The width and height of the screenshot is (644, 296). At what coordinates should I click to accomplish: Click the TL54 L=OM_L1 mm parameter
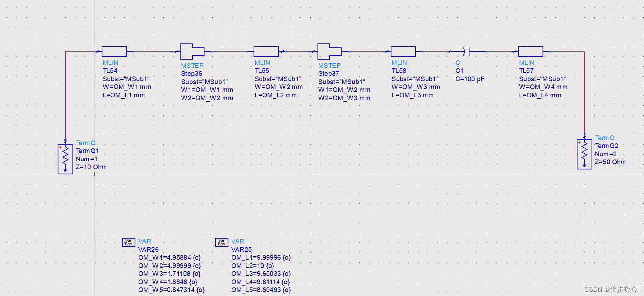(124, 95)
